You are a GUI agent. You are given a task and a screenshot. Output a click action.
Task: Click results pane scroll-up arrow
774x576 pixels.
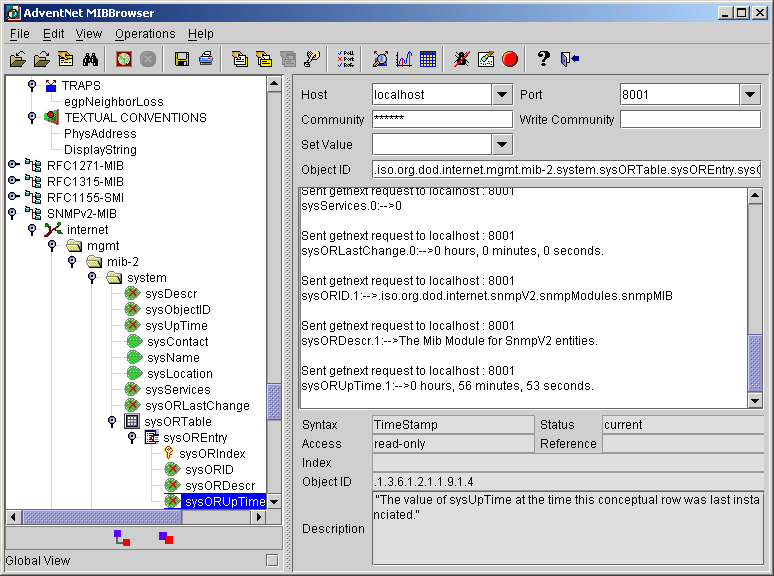(755, 196)
